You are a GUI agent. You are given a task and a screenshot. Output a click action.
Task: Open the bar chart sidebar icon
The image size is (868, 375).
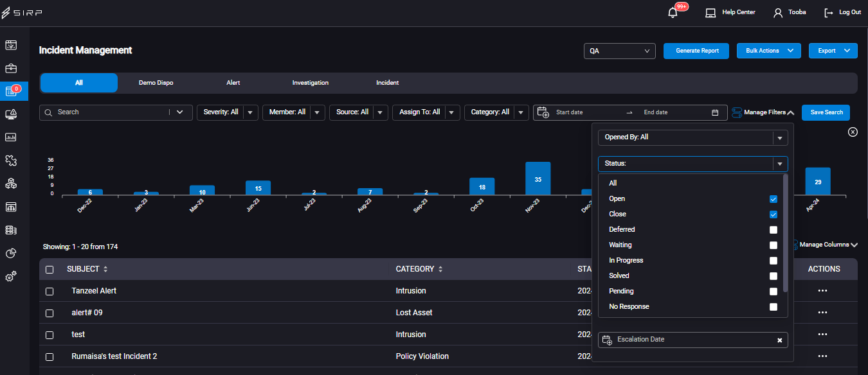coord(11,137)
